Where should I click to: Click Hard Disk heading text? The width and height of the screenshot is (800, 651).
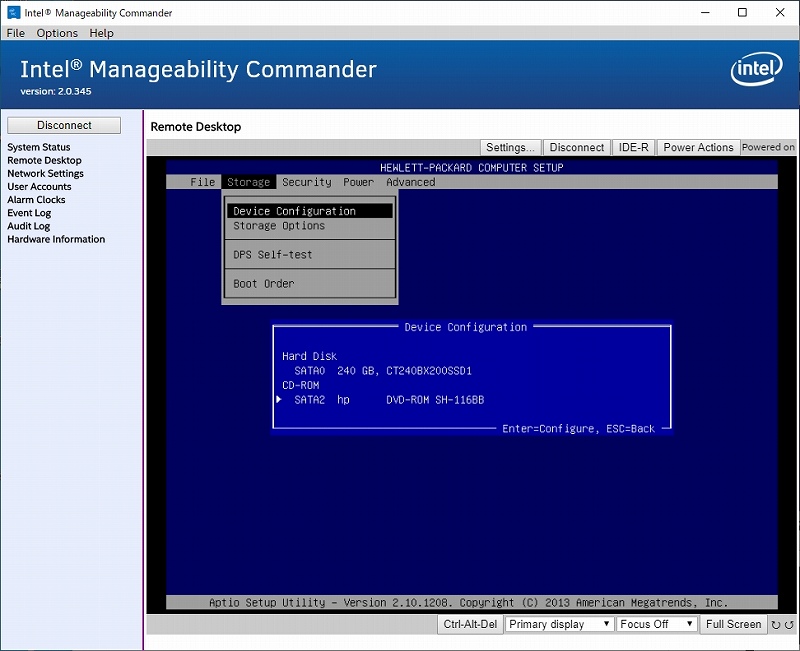pos(310,356)
